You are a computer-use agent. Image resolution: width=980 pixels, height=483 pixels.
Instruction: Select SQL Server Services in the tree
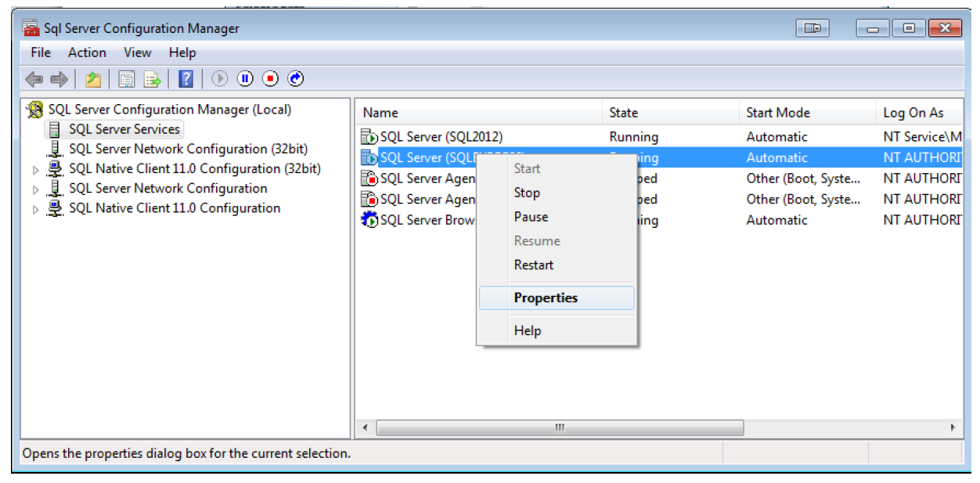pyautogui.click(x=124, y=129)
